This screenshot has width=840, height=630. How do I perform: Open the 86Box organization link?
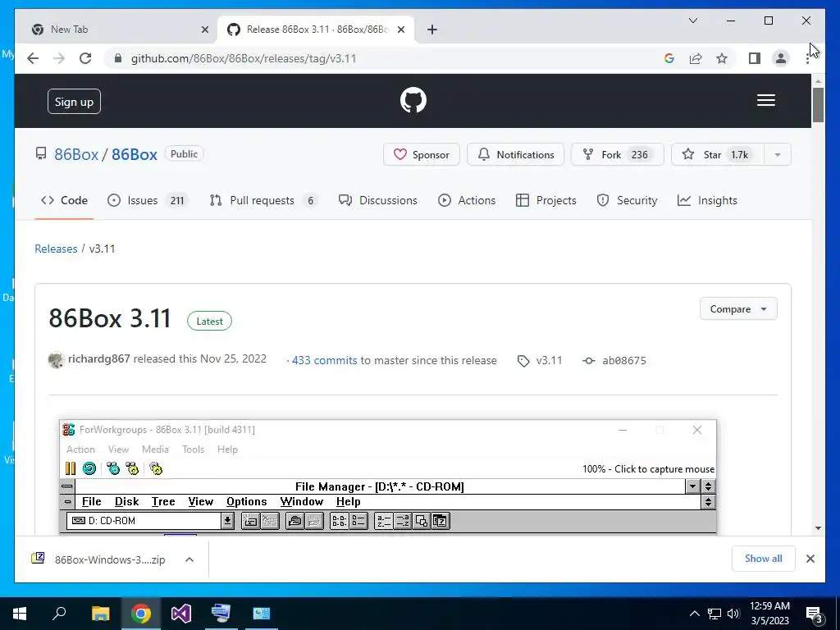click(x=76, y=154)
